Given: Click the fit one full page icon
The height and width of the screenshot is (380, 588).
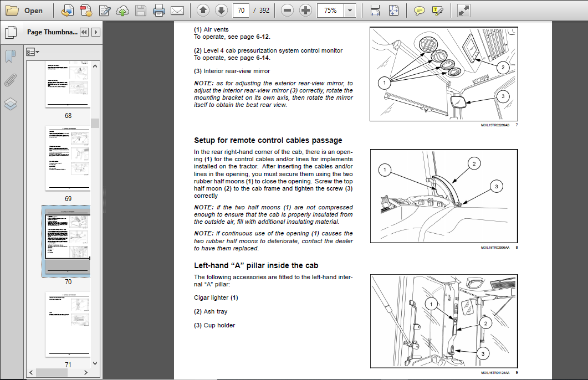Looking at the screenshot, I should [x=393, y=11].
